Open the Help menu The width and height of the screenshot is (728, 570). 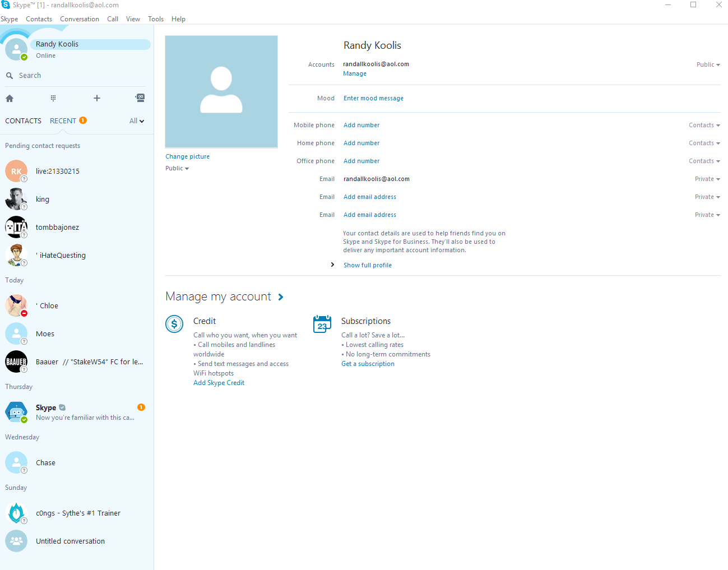178,19
